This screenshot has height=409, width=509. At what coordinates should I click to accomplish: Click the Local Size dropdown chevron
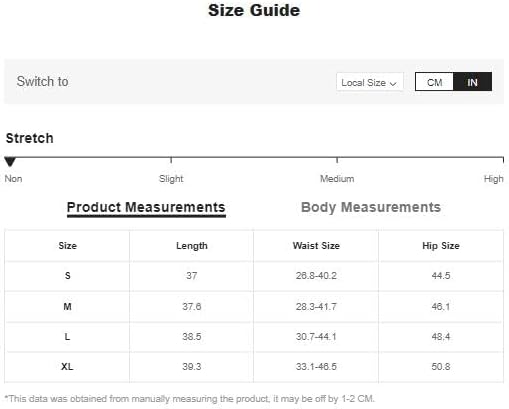pos(393,83)
